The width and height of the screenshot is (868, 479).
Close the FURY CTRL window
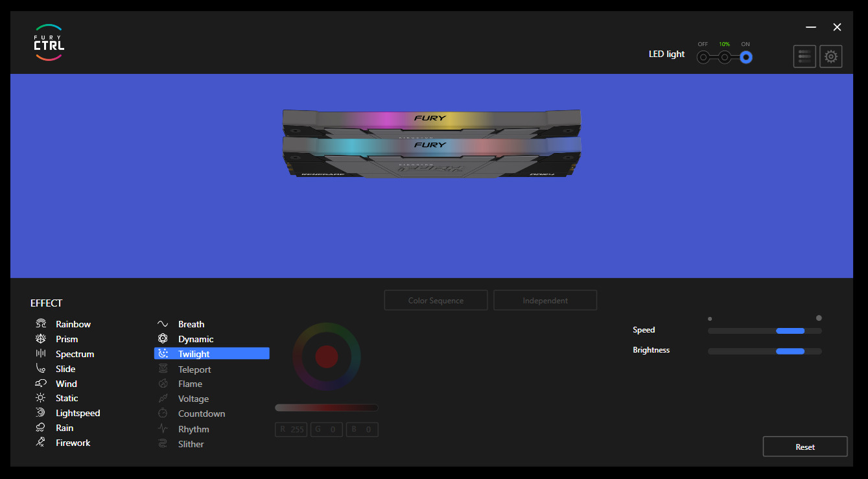coord(837,27)
